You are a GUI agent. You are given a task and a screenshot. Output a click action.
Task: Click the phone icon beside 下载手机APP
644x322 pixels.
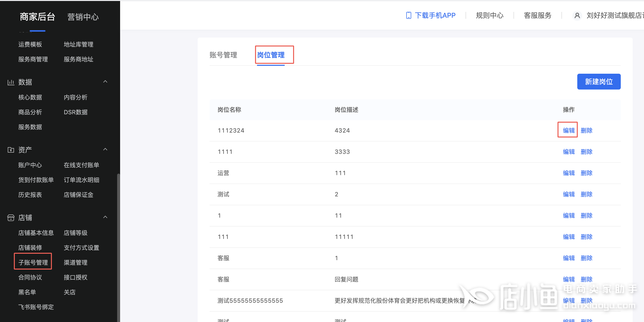pos(408,16)
